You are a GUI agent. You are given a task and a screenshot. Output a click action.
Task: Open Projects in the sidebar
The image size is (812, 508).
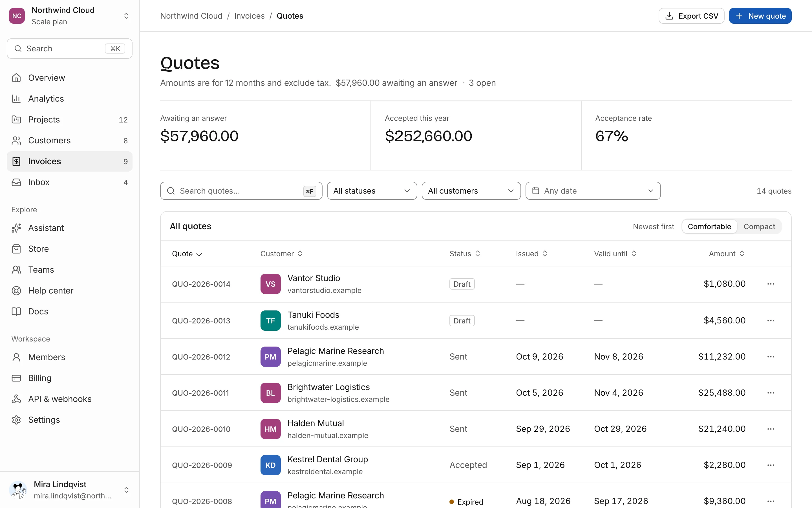coord(69,119)
